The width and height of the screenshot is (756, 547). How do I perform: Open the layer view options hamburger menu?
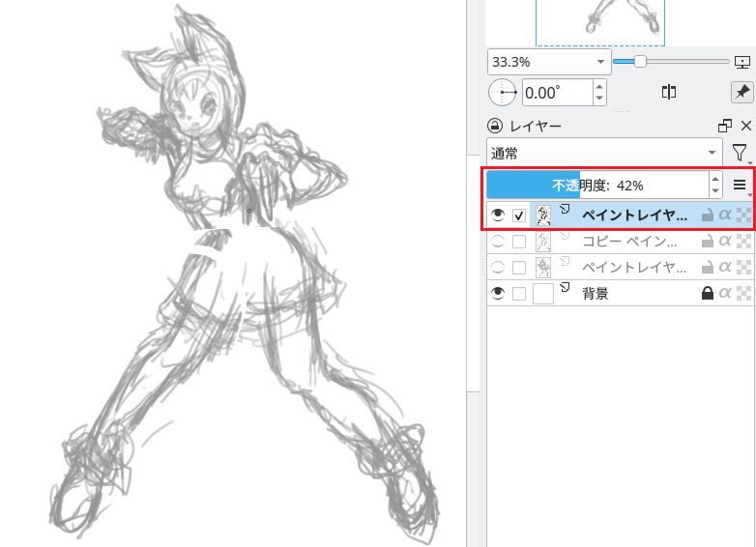click(x=741, y=185)
